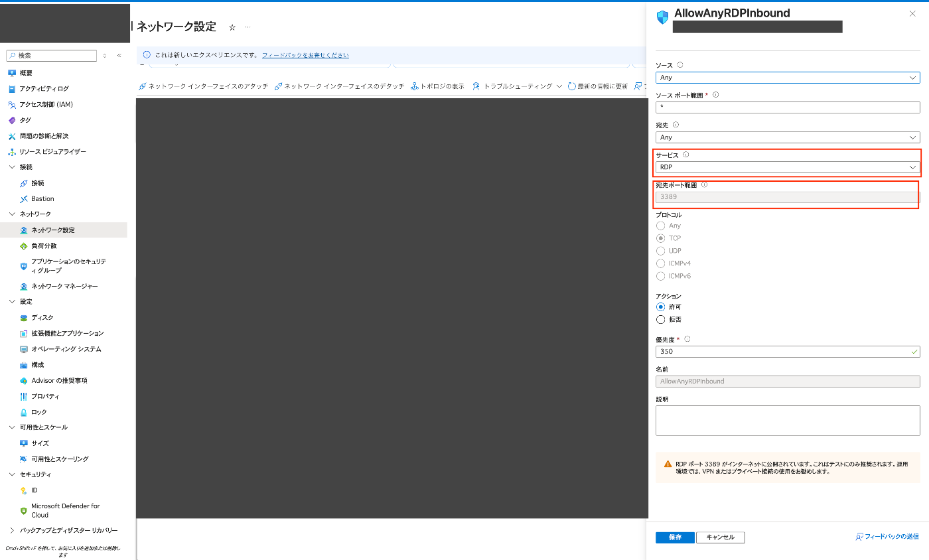Select ネットワーク設定 in the sidebar
Viewport: 929px width, 560px height.
pos(64,230)
